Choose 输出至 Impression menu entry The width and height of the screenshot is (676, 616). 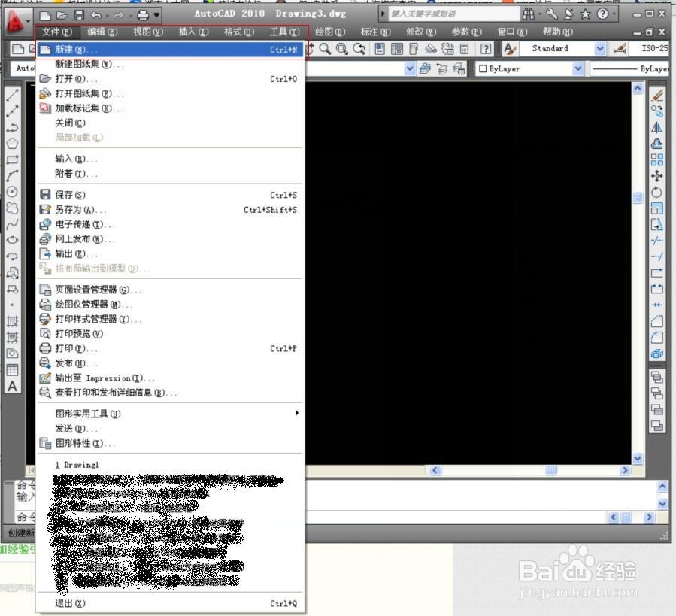pos(170,378)
